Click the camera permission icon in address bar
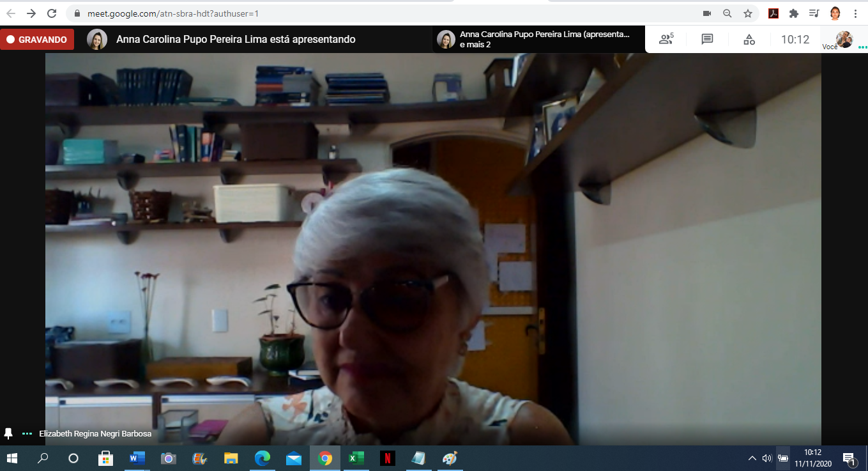The width and height of the screenshot is (868, 471). pyautogui.click(x=707, y=13)
